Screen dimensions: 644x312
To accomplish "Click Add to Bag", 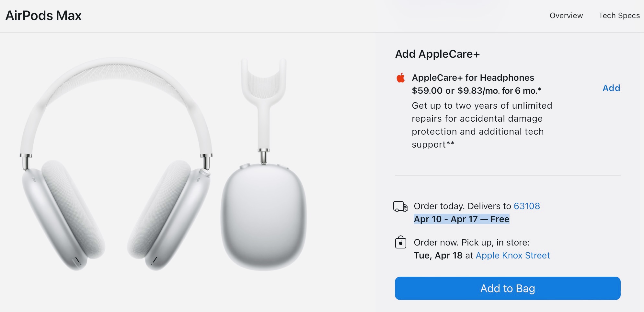I will click(507, 288).
